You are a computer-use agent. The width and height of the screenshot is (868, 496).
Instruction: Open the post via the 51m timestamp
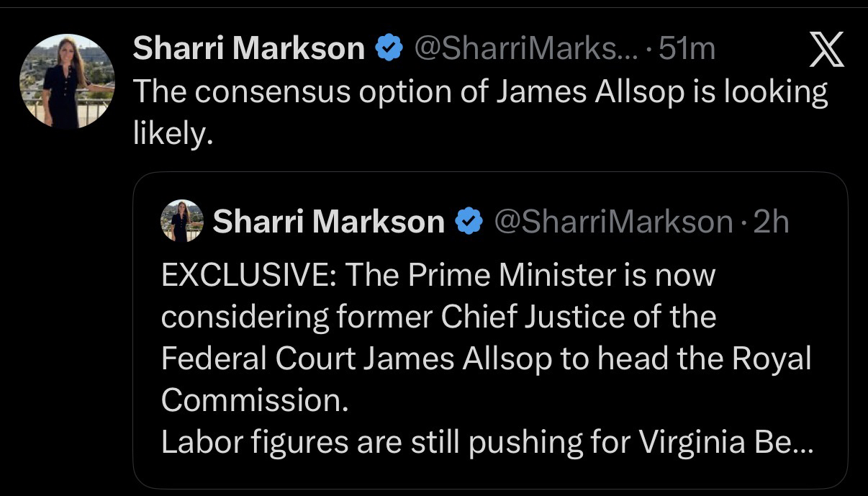pyautogui.click(x=687, y=49)
